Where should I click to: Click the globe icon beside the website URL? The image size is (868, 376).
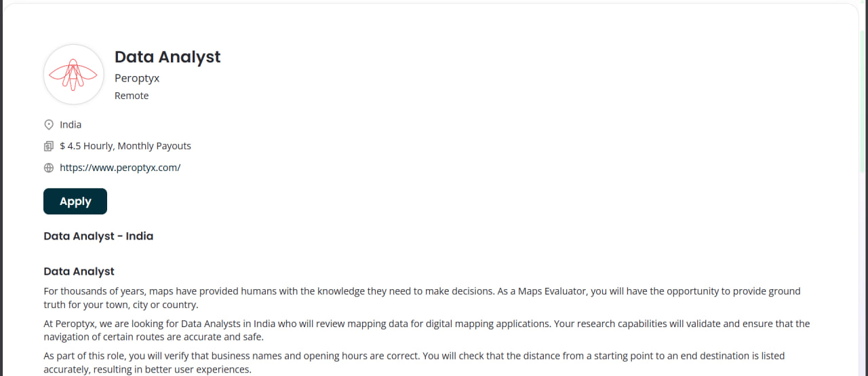pyautogui.click(x=49, y=168)
